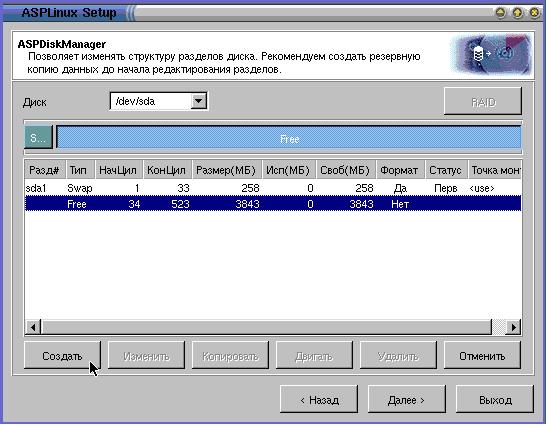
Task: Click the Перв status cell
Action: pyautogui.click(x=445, y=188)
